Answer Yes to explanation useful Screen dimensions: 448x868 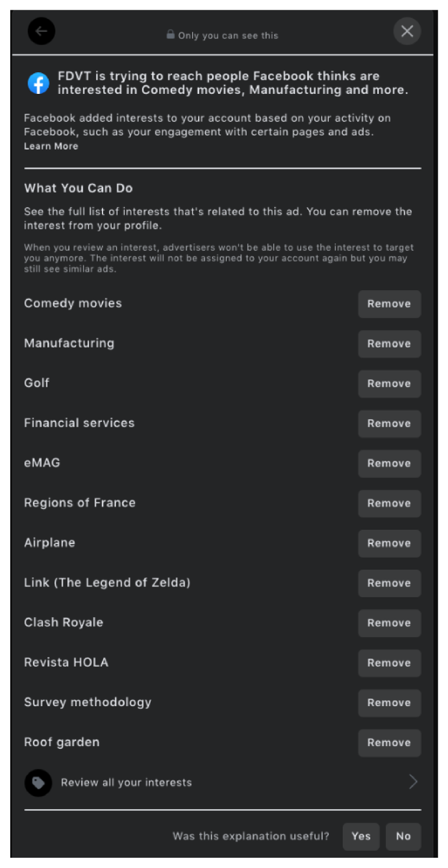[x=361, y=836]
